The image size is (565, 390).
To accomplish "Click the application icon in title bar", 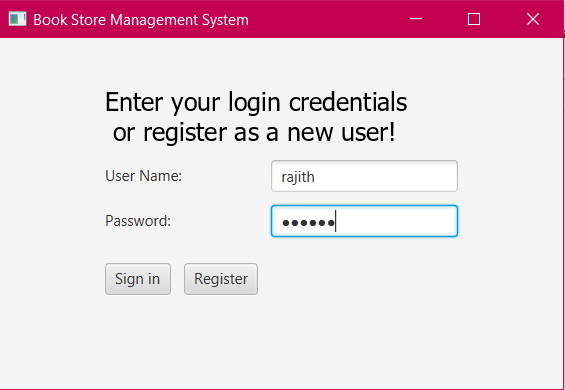I will [17, 19].
